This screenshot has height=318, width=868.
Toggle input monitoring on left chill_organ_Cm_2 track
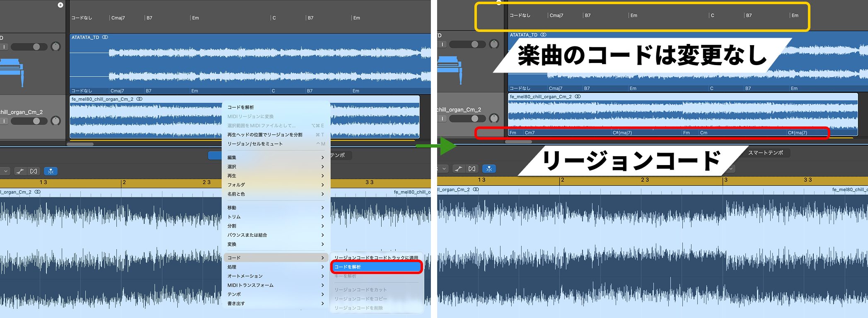point(4,121)
